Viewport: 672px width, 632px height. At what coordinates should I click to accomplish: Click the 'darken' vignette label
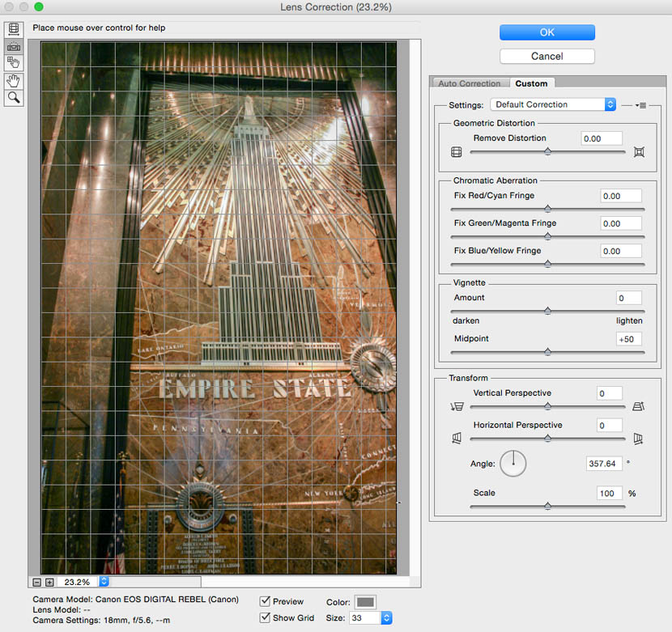(466, 321)
